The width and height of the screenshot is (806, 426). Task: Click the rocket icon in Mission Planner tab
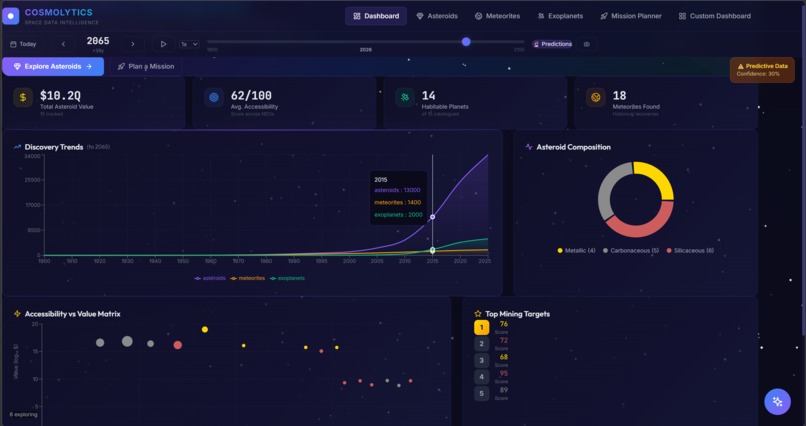click(604, 16)
